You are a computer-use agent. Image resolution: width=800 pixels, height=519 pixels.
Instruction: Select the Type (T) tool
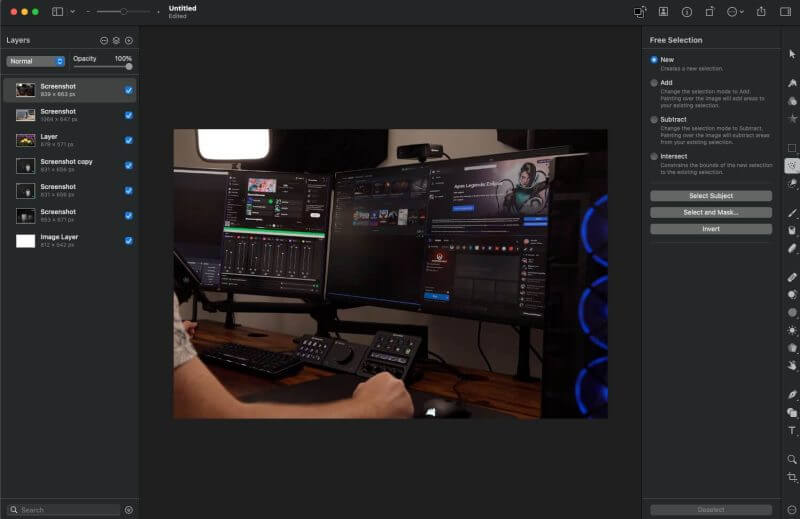pos(792,430)
